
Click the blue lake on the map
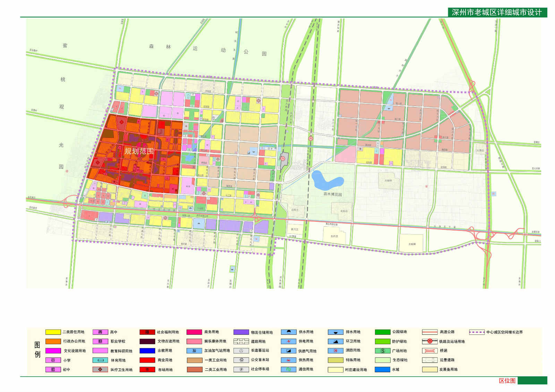pos(327,180)
